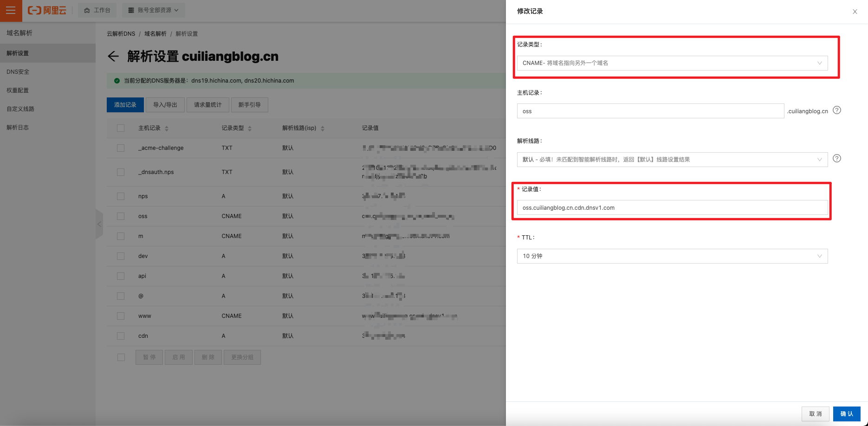
Task: Click the 启用 bulk action button
Action: [x=179, y=357]
